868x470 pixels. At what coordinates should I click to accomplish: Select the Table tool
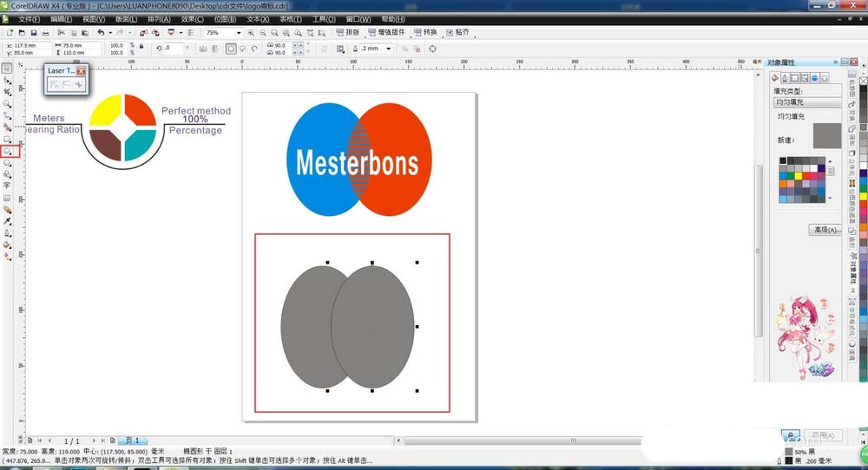(7, 198)
